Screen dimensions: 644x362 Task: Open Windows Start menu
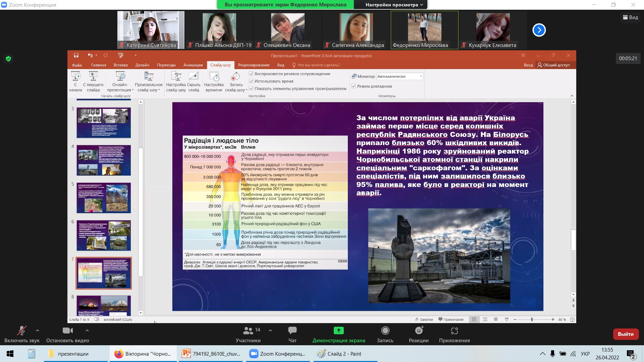10,354
